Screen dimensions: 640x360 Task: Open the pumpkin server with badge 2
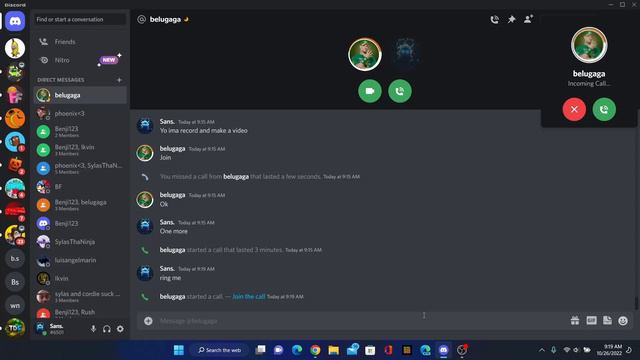pyautogui.click(x=15, y=165)
